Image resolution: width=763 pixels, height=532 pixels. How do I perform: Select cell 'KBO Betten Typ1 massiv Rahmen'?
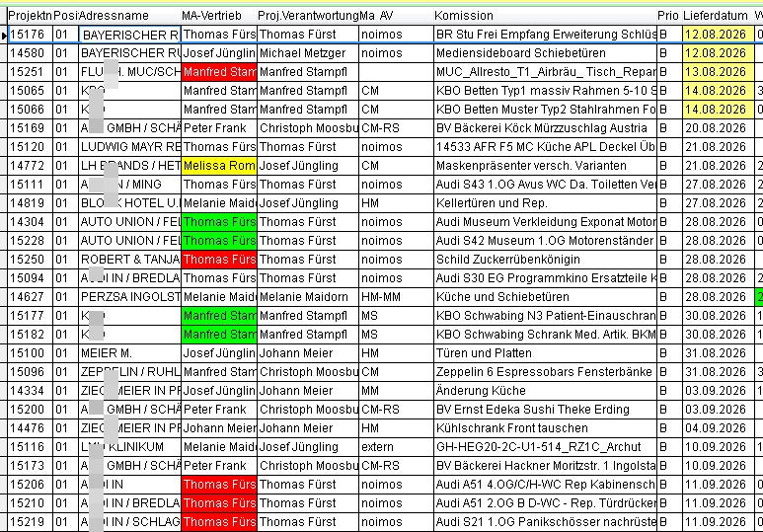pos(545,91)
